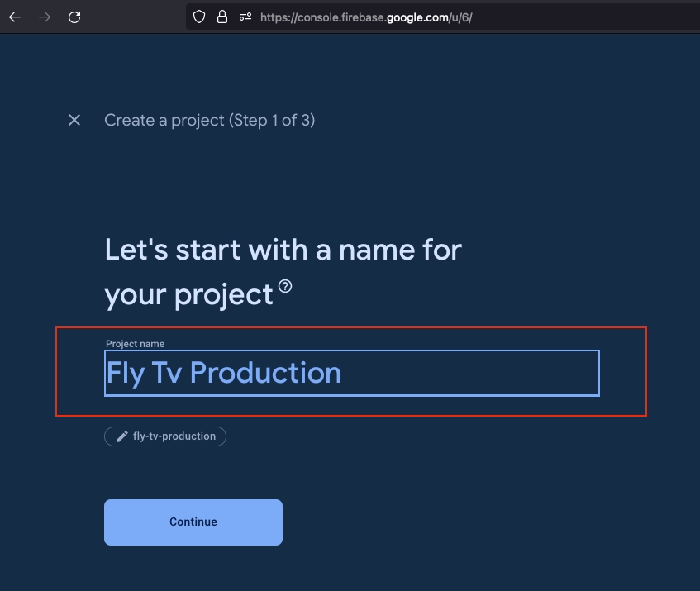Click the Firebase console URL in address bar

tap(365, 17)
